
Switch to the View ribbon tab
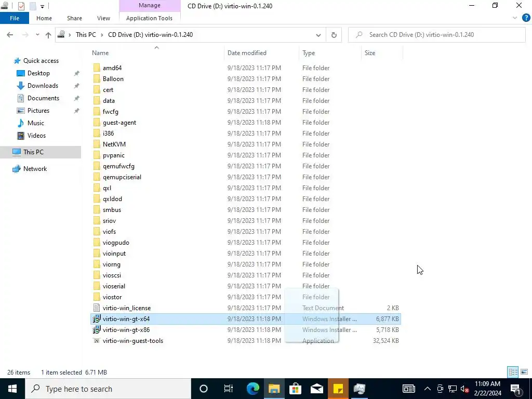(103, 18)
